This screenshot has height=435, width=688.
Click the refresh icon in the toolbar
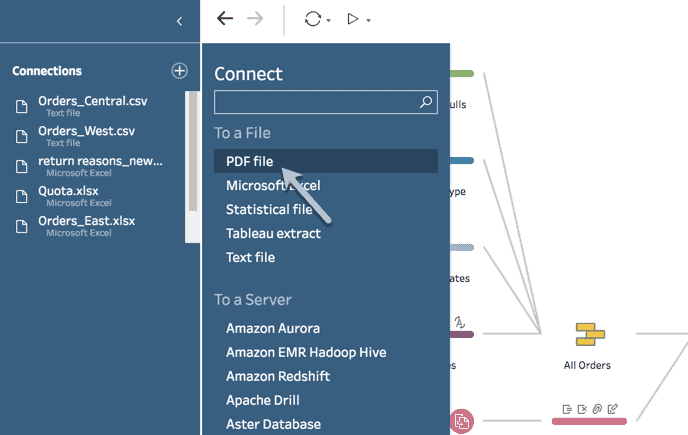coord(313,19)
